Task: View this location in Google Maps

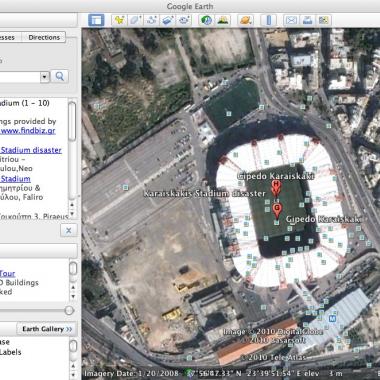Action: (x=324, y=20)
